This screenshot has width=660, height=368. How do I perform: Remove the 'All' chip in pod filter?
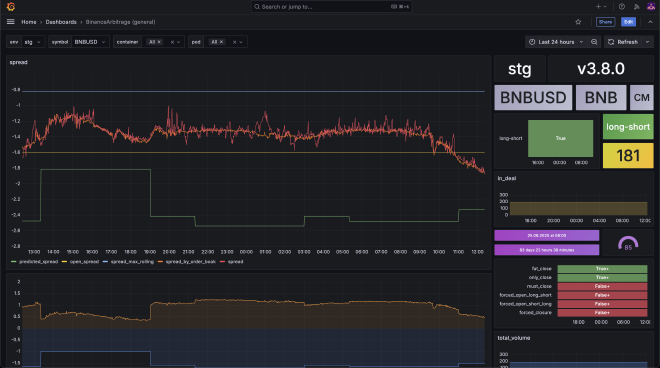point(221,42)
